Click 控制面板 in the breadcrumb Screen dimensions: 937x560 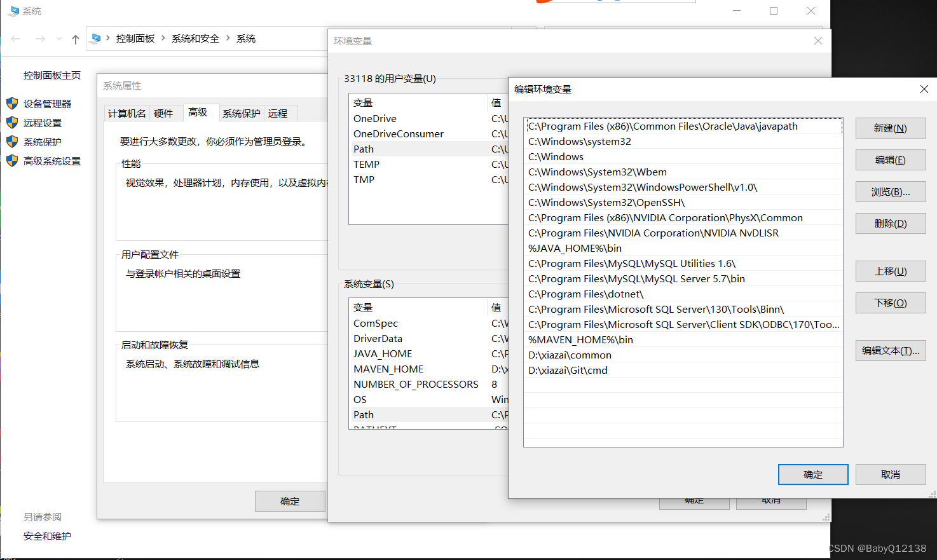(135, 39)
